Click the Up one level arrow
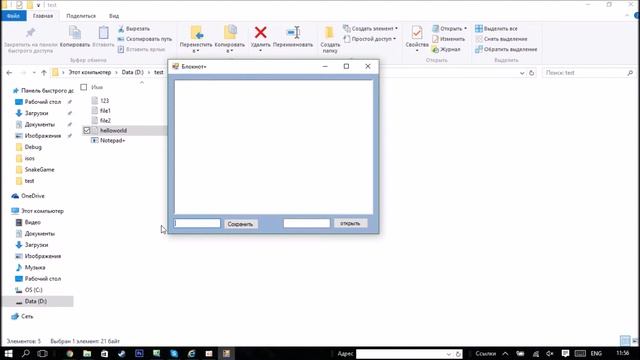Viewport: 640px width, 360px height. tap(44, 73)
